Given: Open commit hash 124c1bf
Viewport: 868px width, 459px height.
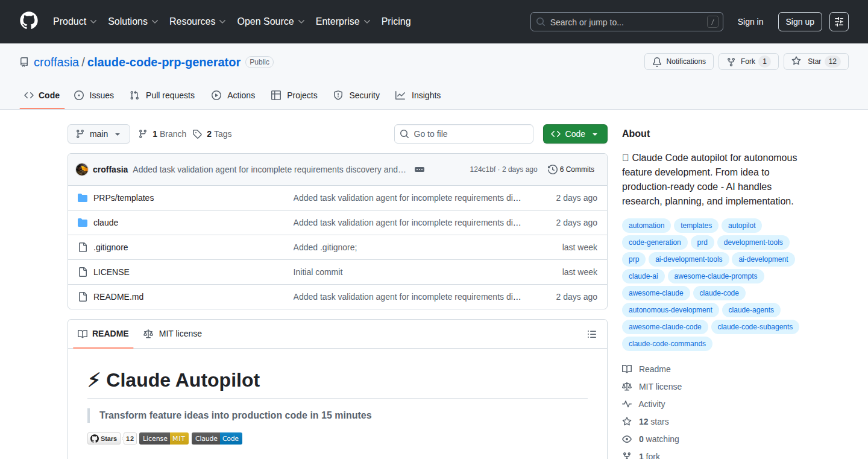Looking at the screenshot, I should [x=483, y=169].
